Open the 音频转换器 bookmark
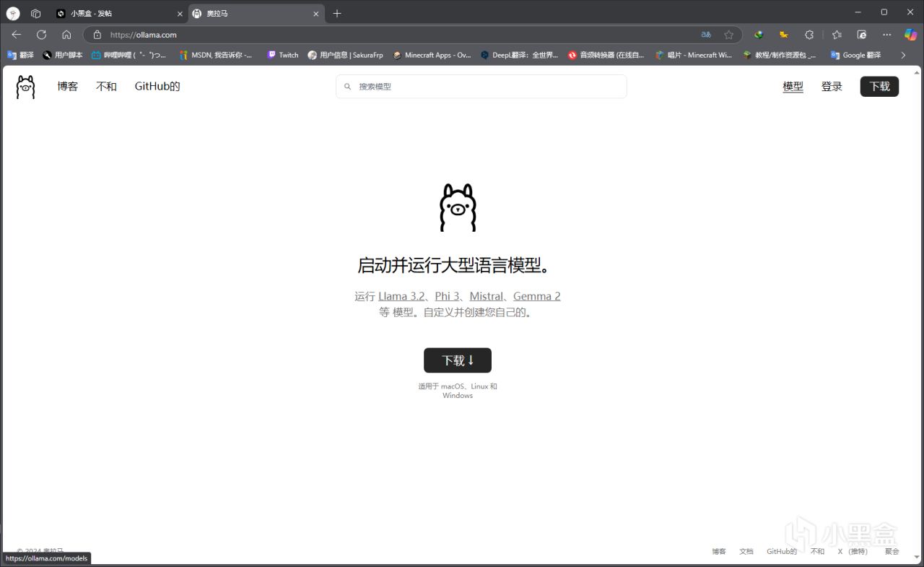Image resolution: width=924 pixels, height=567 pixels. (606, 55)
